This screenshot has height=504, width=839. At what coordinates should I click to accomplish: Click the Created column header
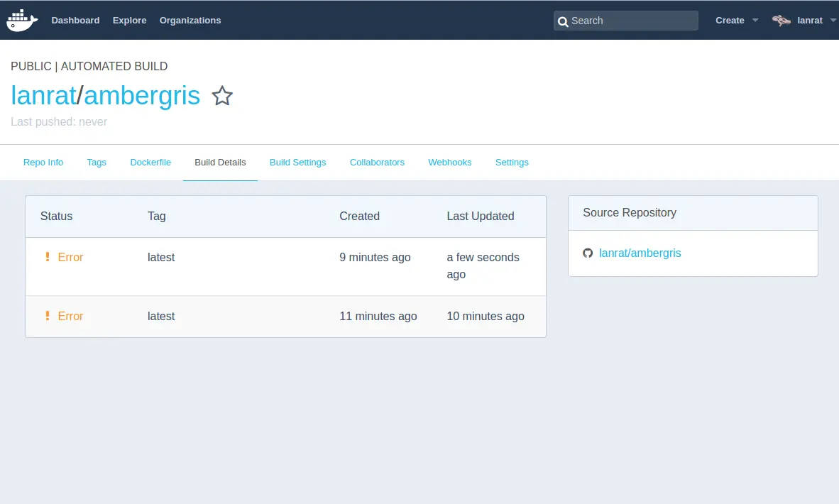[x=360, y=217]
